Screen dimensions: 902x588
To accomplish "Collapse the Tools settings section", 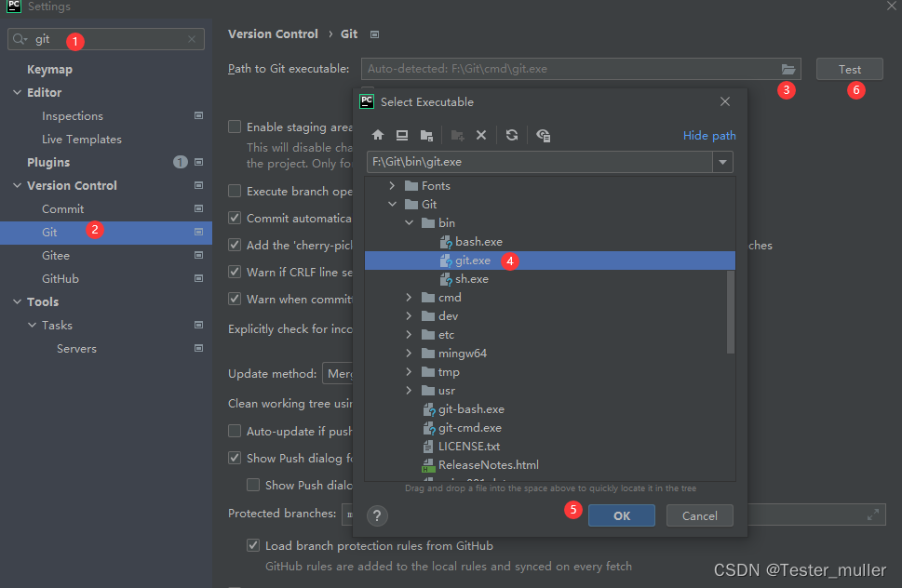I will tap(18, 301).
